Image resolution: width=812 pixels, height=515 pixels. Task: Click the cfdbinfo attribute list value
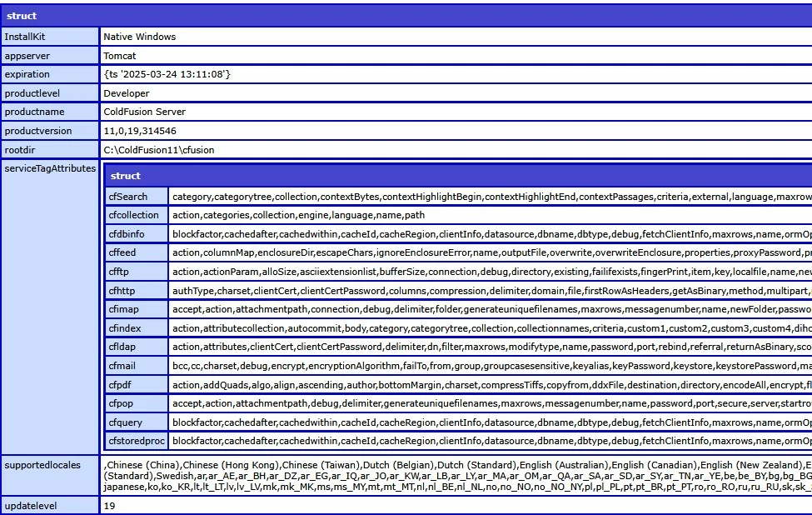tap(491, 234)
